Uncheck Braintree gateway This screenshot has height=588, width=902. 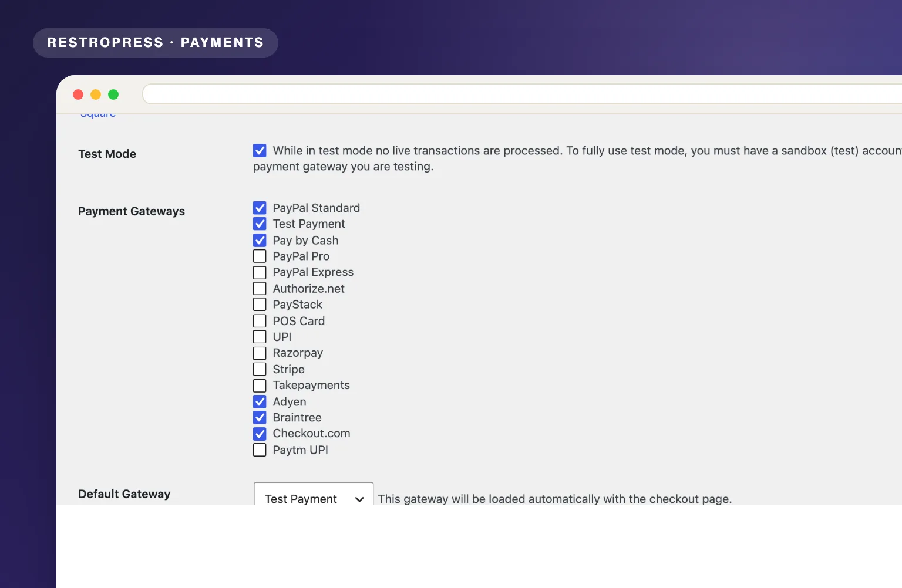coord(260,417)
